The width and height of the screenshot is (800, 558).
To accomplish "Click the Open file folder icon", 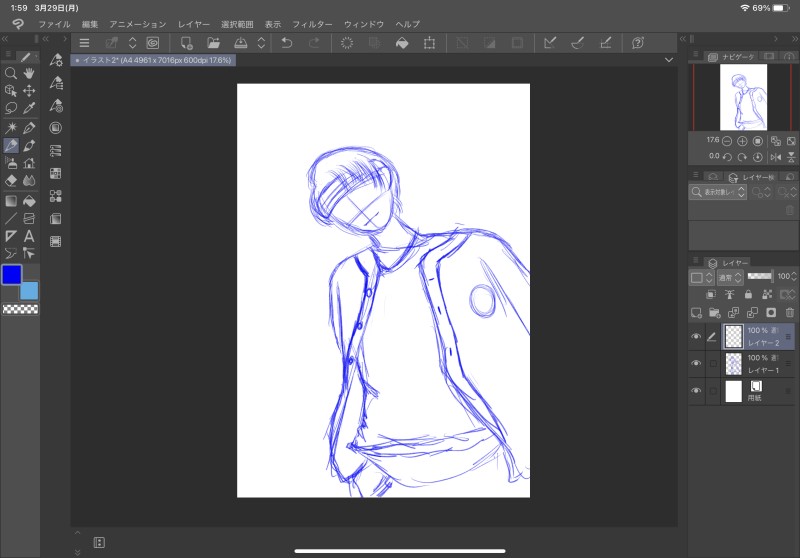I will pos(213,43).
